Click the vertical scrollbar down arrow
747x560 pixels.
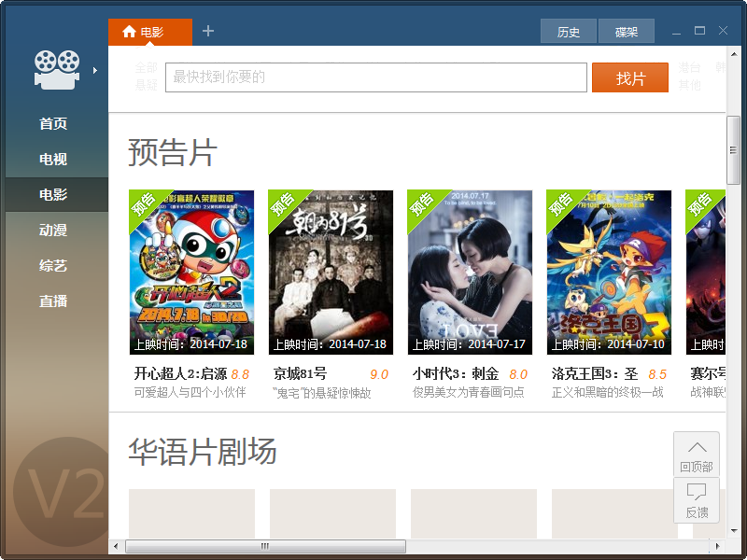pyautogui.click(x=733, y=530)
